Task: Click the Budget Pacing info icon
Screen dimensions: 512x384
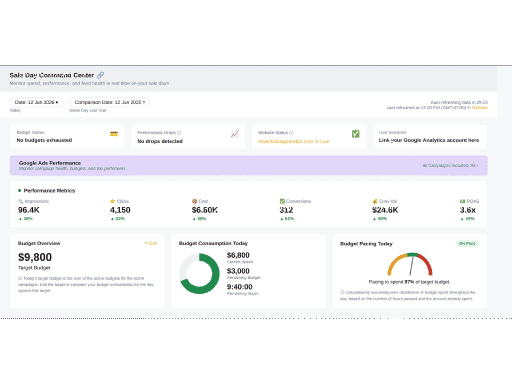Action: point(342,292)
